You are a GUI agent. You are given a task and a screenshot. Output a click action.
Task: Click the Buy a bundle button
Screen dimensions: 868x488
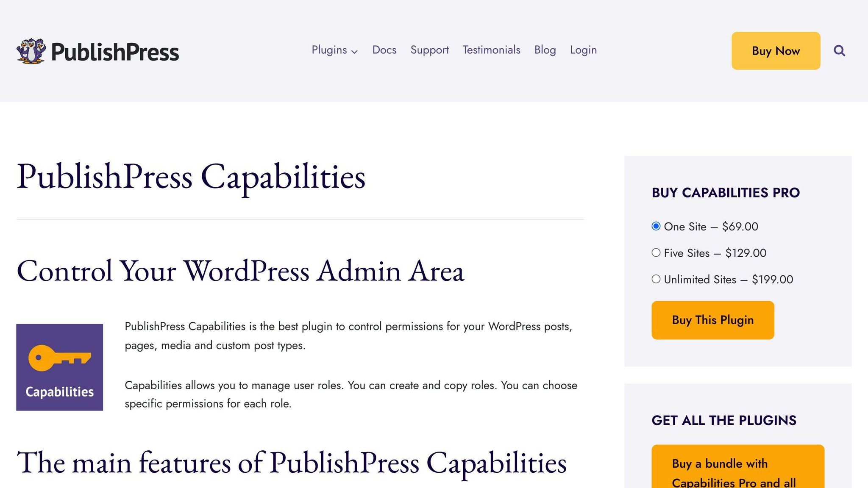tap(737, 466)
